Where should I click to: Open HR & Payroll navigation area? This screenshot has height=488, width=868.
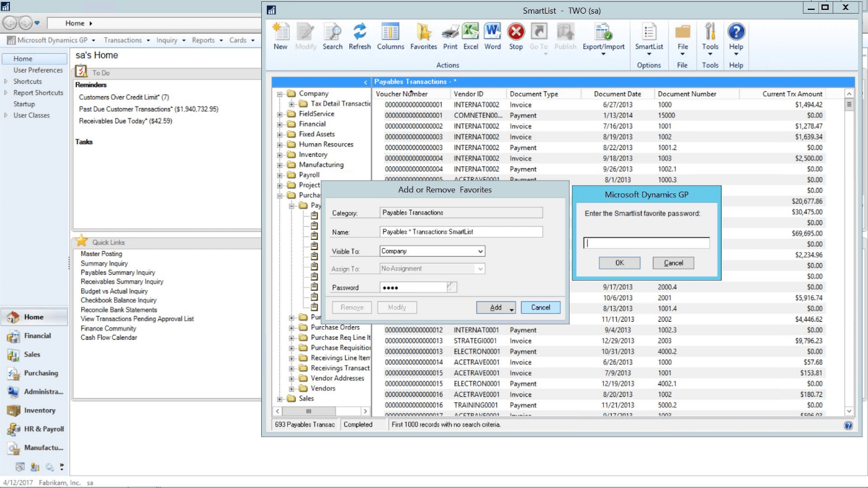coord(44,428)
